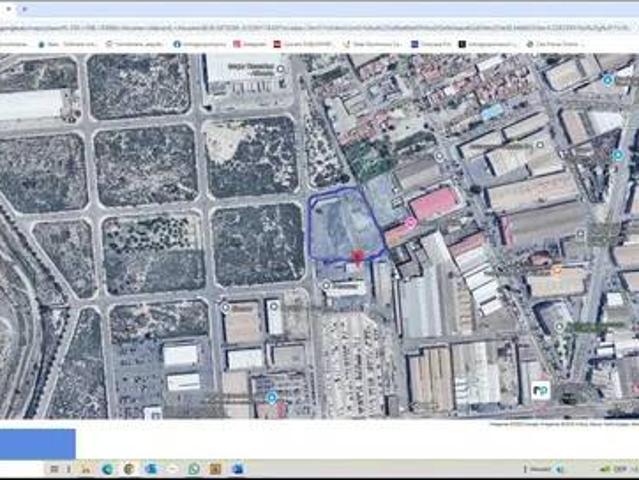Click the blue rectangle button at bottom left
This screenshot has height=480, width=639.
37,444
